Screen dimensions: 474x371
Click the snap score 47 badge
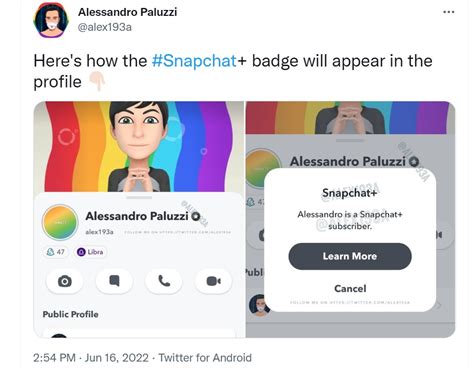tap(56, 252)
